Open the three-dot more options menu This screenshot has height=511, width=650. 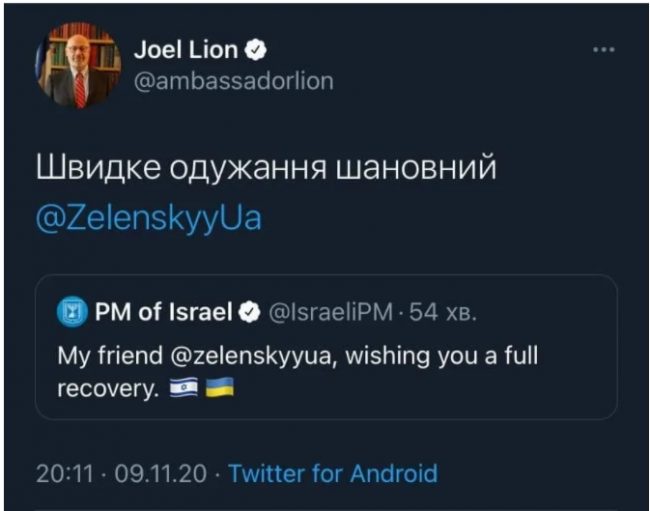[604, 49]
